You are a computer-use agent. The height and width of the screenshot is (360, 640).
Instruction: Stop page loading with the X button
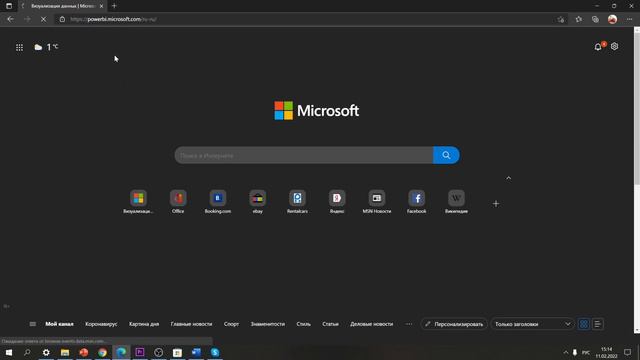43,19
